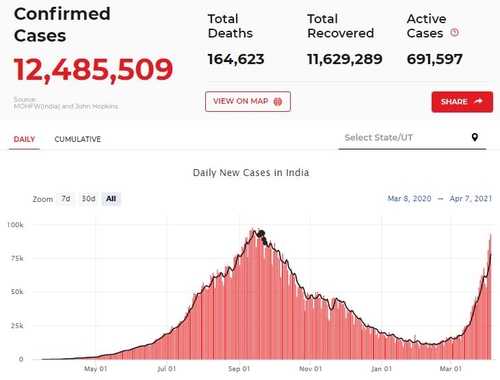Viewport: 500px width, 380px height.
Task: Click the Total Deaths heading
Action: [x=230, y=26]
